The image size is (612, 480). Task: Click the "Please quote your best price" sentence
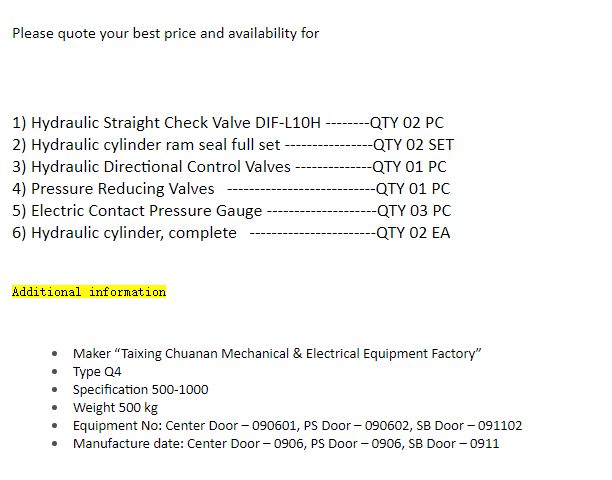coord(165,33)
